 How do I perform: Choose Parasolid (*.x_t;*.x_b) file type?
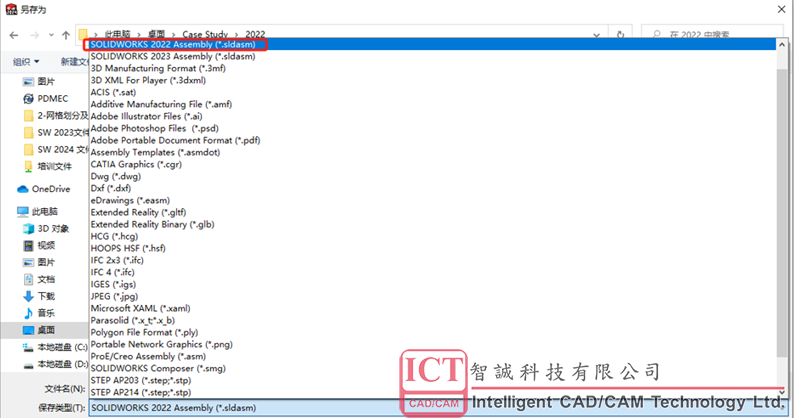click(133, 320)
